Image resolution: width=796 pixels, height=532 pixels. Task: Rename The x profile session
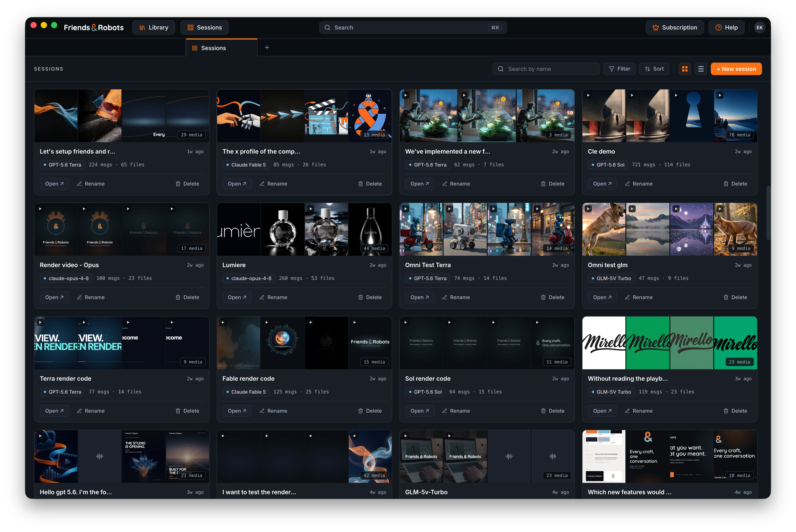(x=273, y=184)
